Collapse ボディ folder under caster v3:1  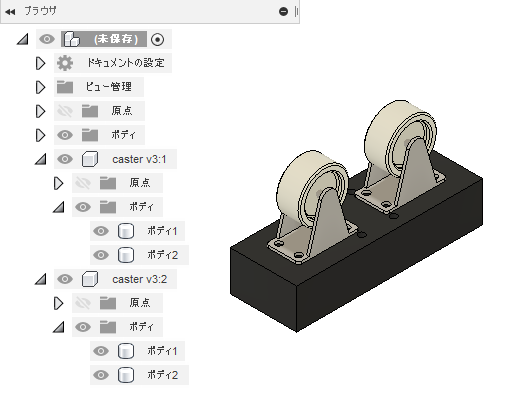pos(59,207)
